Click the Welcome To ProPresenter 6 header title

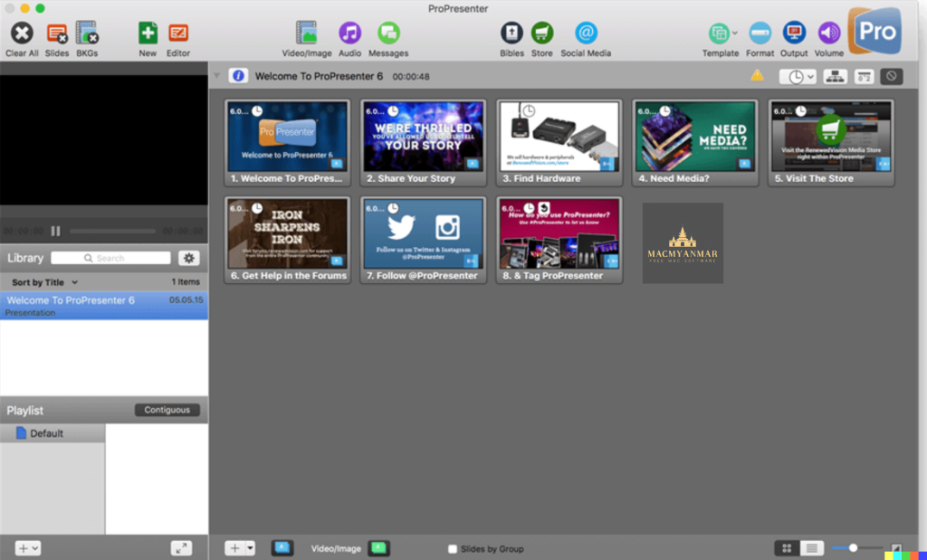(319, 76)
